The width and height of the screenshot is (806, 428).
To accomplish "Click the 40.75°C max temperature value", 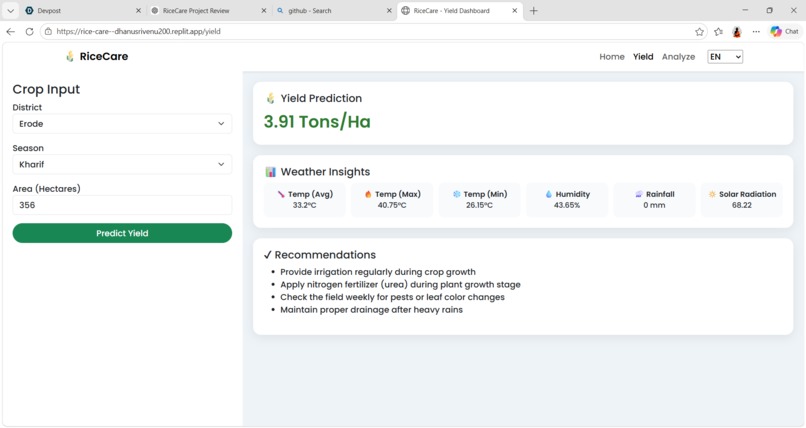I will point(392,205).
